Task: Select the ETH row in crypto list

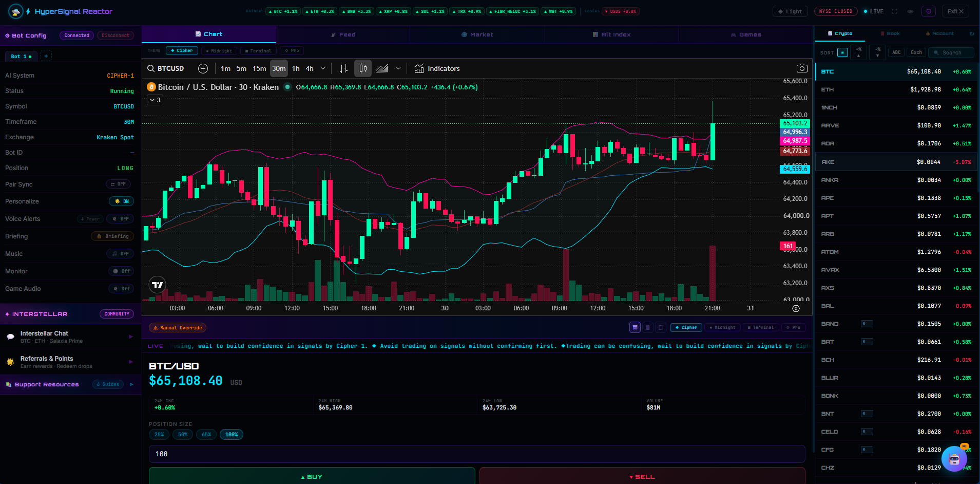Action: point(896,89)
